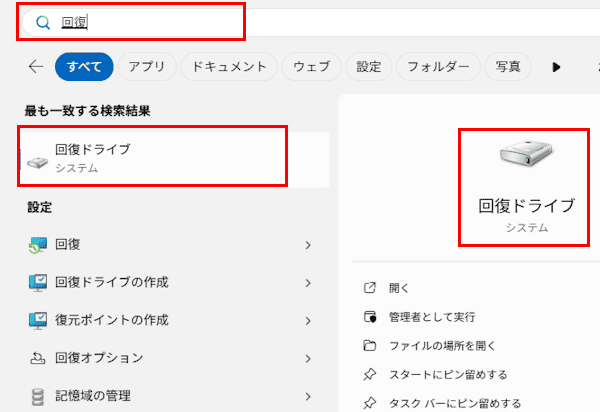The image size is (600, 412).
Task: Click the pin icon beside タスク バーにピン留めする
Action: coord(370,403)
